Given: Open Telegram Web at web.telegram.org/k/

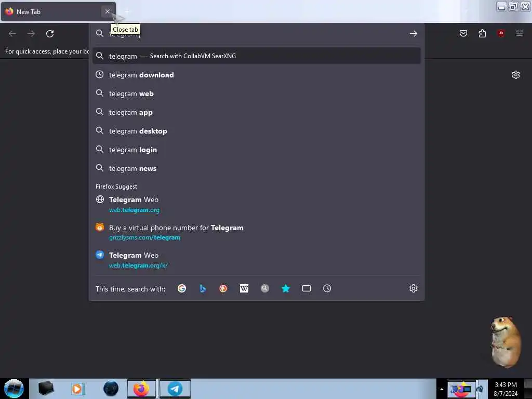Looking at the screenshot, I should (x=257, y=260).
